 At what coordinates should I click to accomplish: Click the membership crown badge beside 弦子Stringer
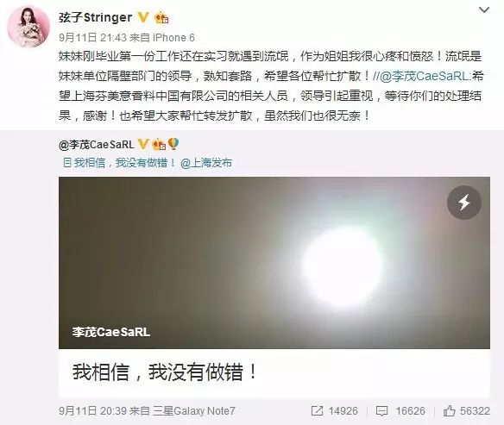[x=161, y=17]
